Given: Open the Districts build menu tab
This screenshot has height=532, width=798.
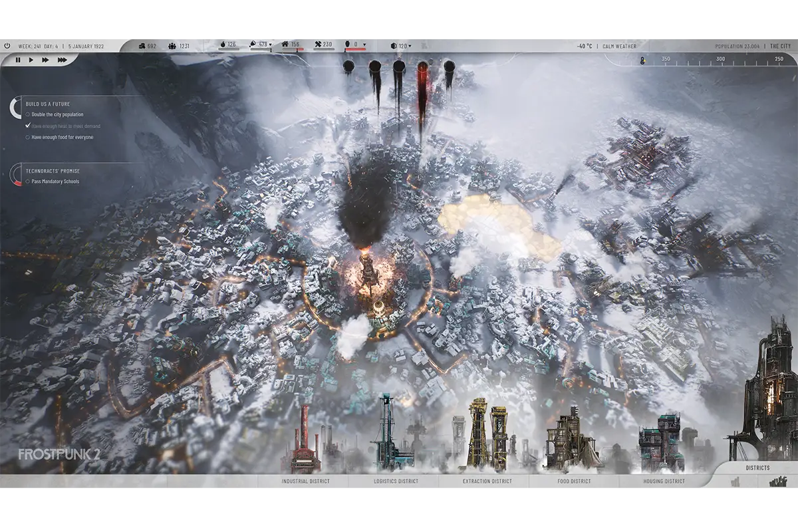Looking at the screenshot, I should pos(757,467).
